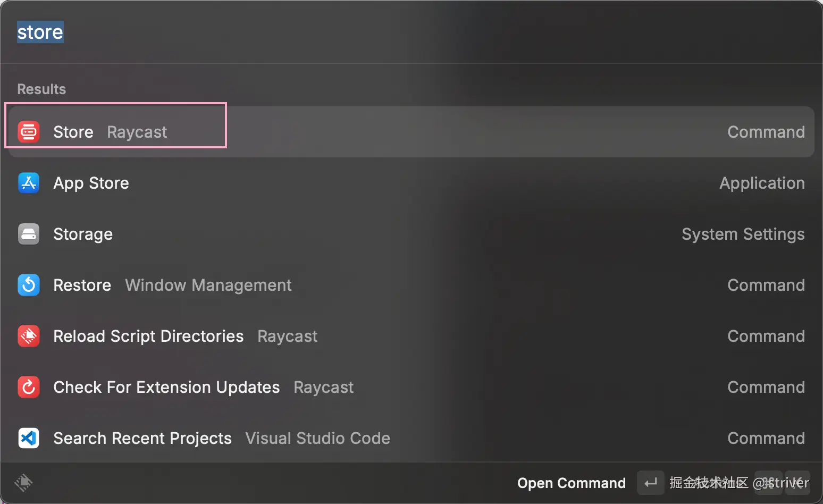
Task: Click the Reload Script Directories icon
Action: point(29,336)
